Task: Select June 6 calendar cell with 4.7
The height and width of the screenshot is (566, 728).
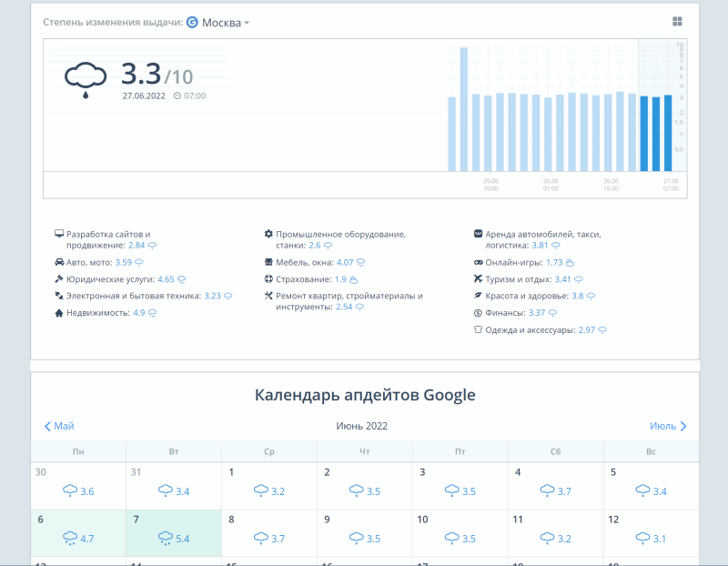Action: click(x=78, y=532)
